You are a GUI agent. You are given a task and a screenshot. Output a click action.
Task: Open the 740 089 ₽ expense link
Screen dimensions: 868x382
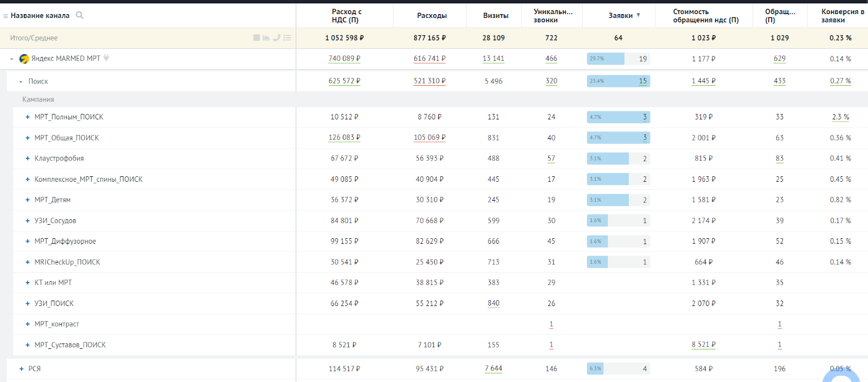coord(344,59)
